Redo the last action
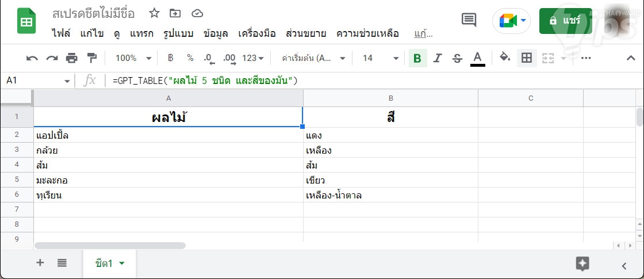The width and height of the screenshot is (644, 279). [x=52, y=58]
